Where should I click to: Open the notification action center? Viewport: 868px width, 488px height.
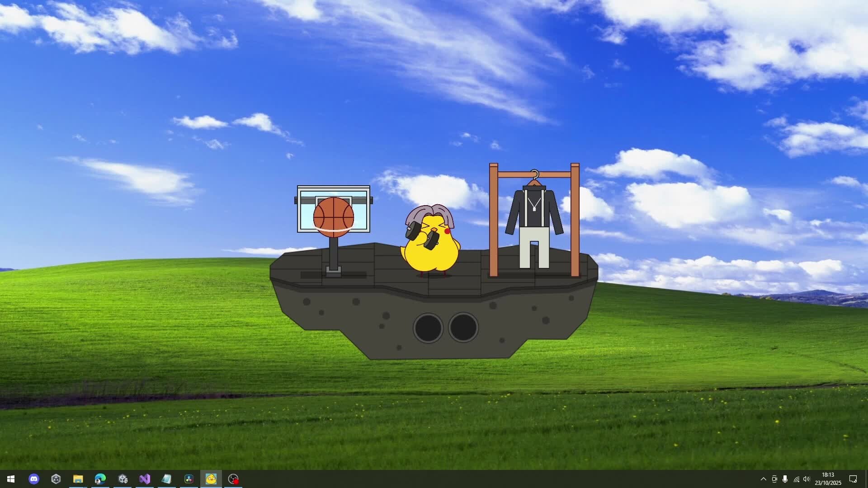[x=853, y=479]
